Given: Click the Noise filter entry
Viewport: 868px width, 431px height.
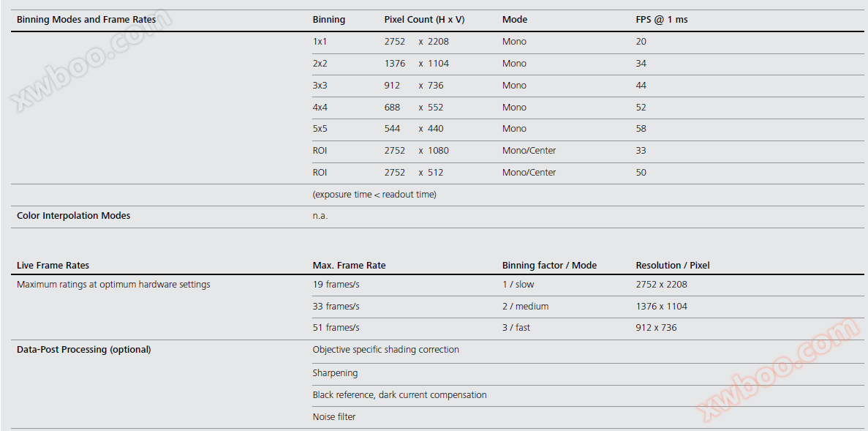Looking at the screenshot, I should coord(334,417).
